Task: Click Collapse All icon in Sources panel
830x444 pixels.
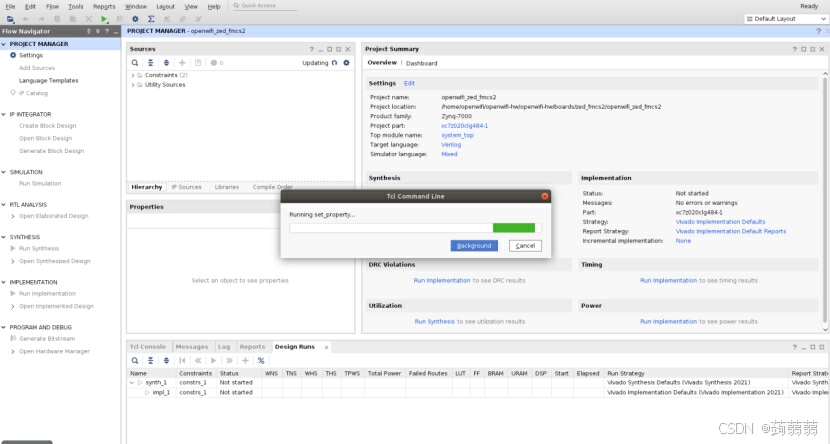Action: (150, 63)
